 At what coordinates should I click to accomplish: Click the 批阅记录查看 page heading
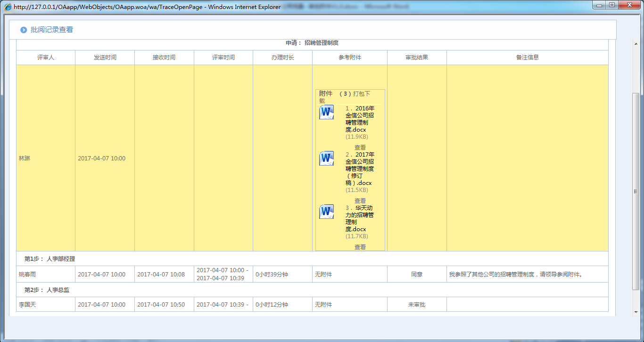point(52,30)
